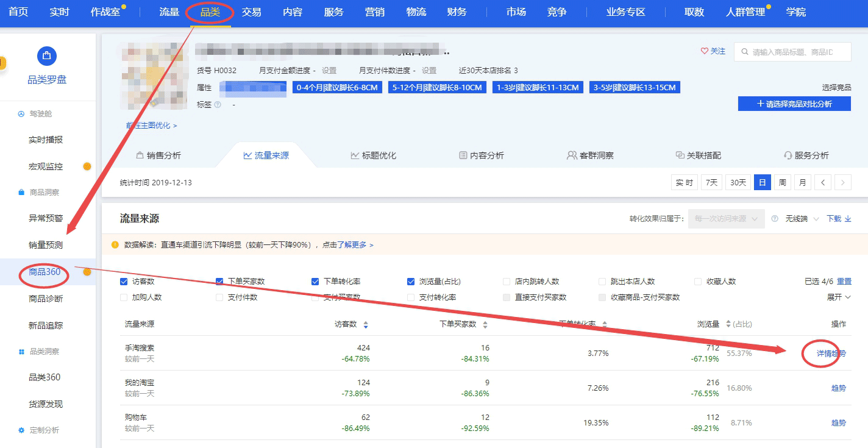
Task: Click the download arrow icon next to 下载
Action: (x=848, y=219)
